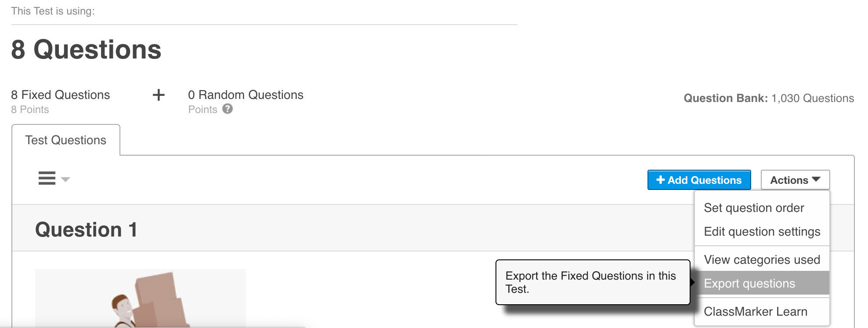Click the Question Bank 1,030 Questions text
Viewport: 868px width, 328px height.
coord(769,98)
